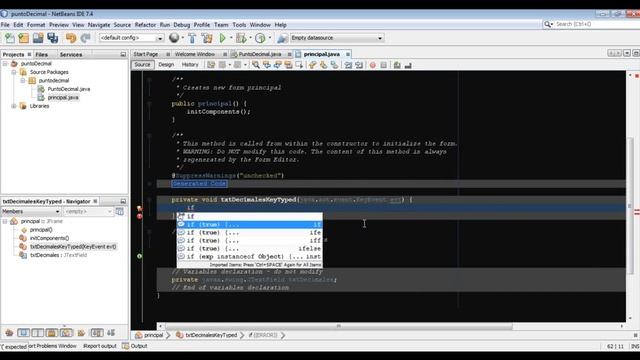The width and height of the screenshot is (640, 360).
Task: Open Run Project dropdown arrow
Action: 231,38
